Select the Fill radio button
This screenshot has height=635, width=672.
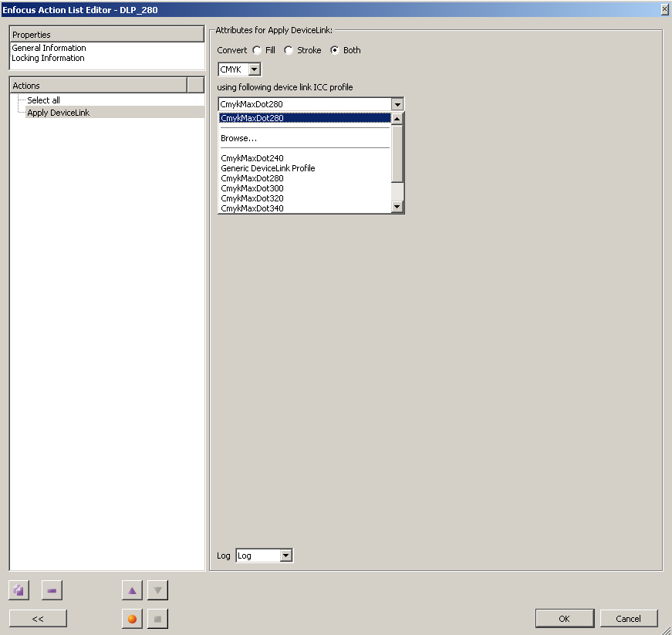click(257, 51)
